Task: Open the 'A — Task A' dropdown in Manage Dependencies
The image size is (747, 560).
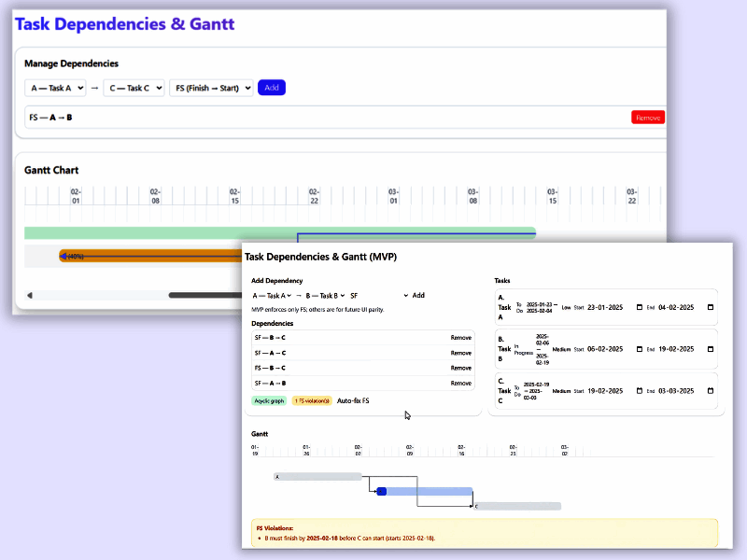Action: [55, 88]
